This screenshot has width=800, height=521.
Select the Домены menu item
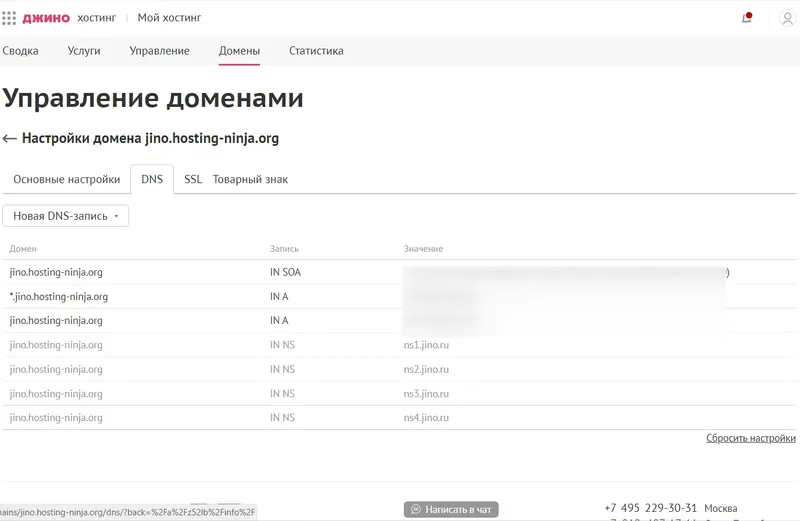[239, 51]
